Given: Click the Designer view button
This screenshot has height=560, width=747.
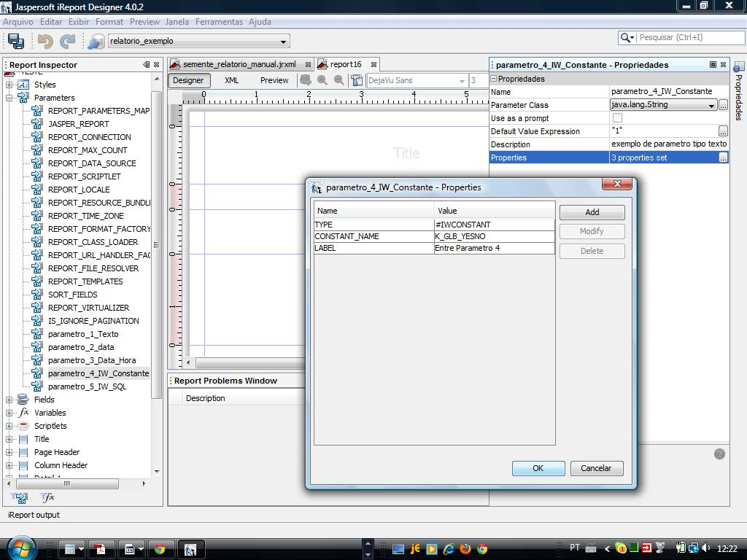Looking at the screenshot, I should [x=189, y=80].
